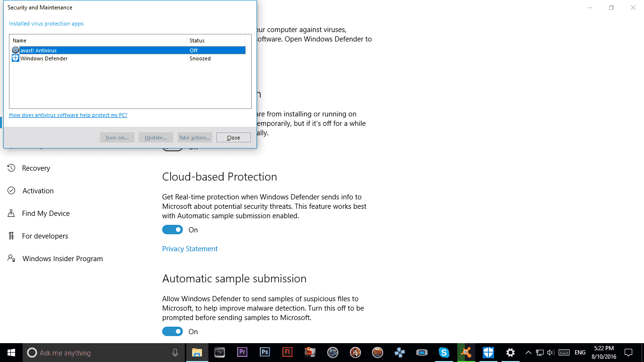
Task: Open Recovery in the Settings sidebar
Action: tap(36, 168)
